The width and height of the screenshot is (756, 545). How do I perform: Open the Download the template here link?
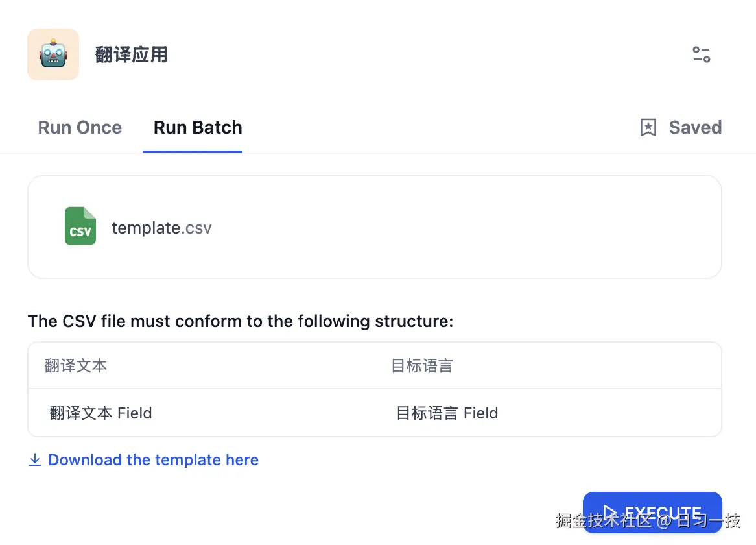pyautogui.click(x=153, y=459)
